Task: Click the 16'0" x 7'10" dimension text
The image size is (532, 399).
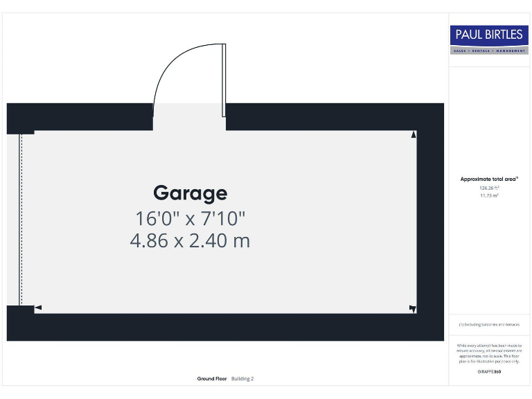Action: pyautogui.click(x=190, y=218)
